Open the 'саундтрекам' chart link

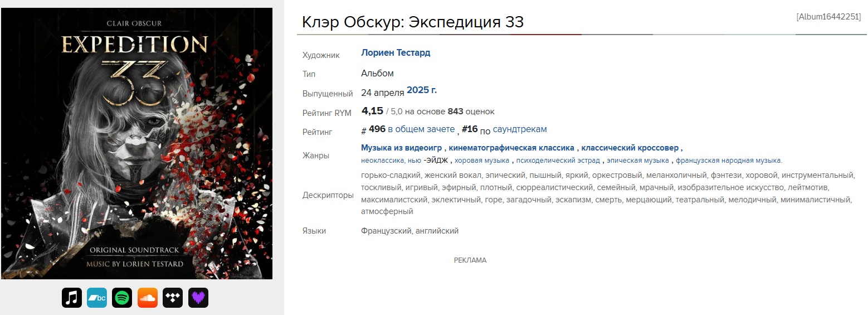coord(520,129)
